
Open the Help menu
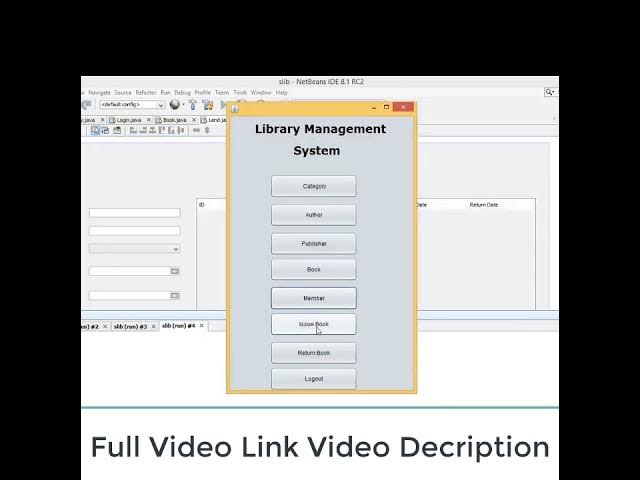coord(282,93)
